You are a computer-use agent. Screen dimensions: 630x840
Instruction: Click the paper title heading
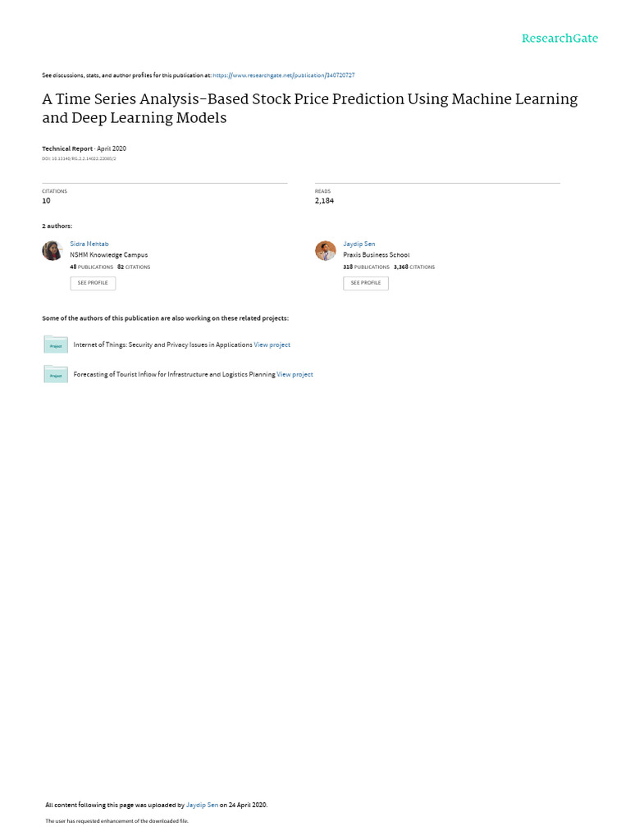coord(310,108)
